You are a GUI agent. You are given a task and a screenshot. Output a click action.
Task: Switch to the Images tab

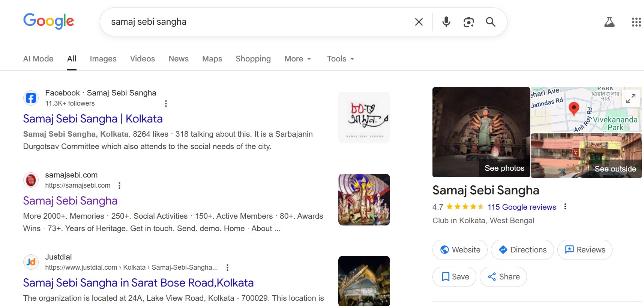[103, 59]
